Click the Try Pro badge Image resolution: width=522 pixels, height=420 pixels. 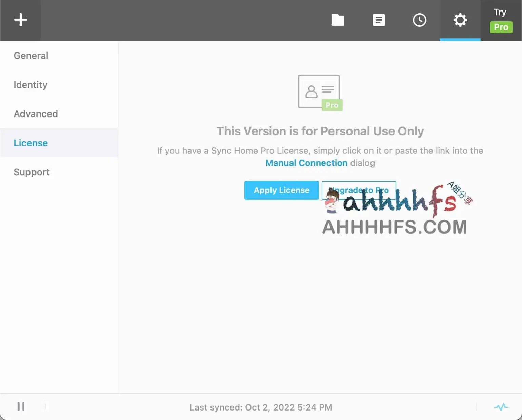point(501,20)
